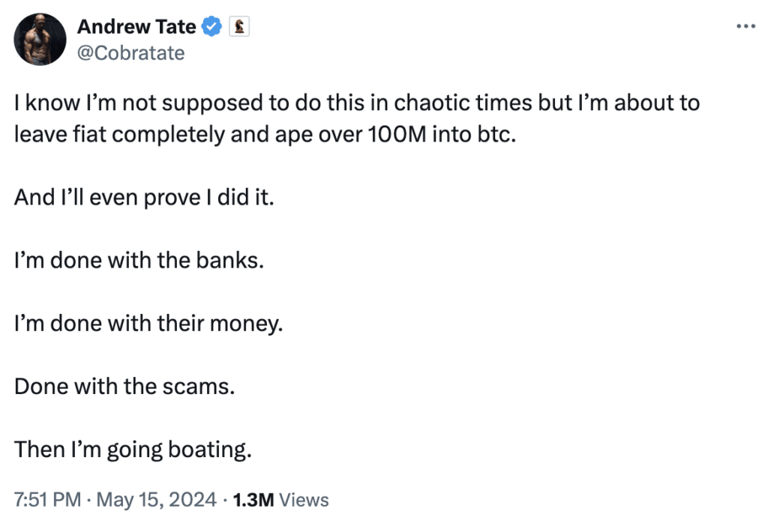This screenshot has width=768, height=532.
Task: Click the avatar thumbnail of the poster
Action: (40, 39)
